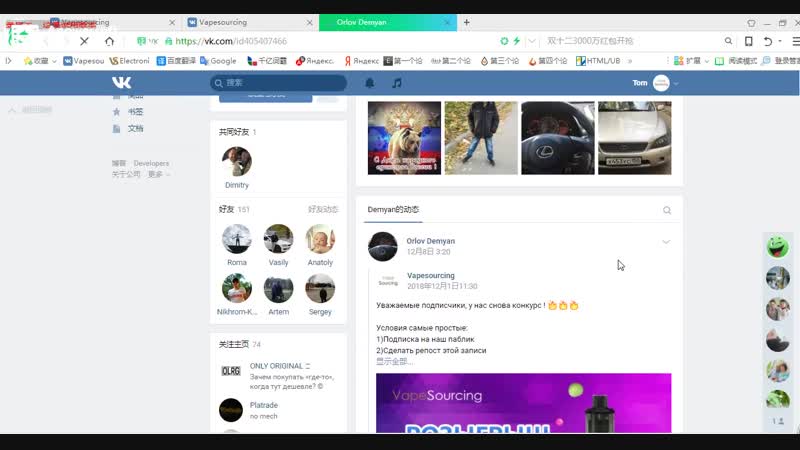
Task: Open a new browser tab with plus
Action: coord(466,22)
